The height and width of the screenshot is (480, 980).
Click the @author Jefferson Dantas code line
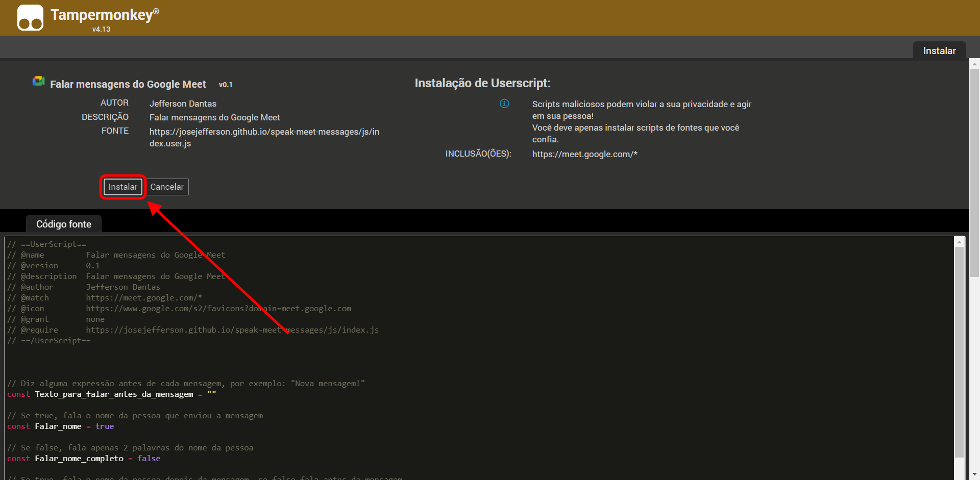pyautogui.click(x=84, y=287)
